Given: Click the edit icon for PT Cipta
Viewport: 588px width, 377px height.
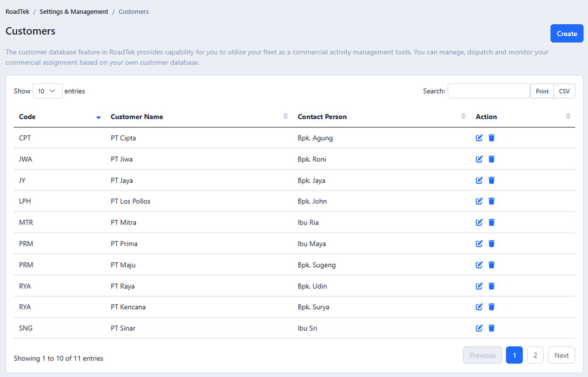Looking at the screenshot, I should [x=479, y=138].
